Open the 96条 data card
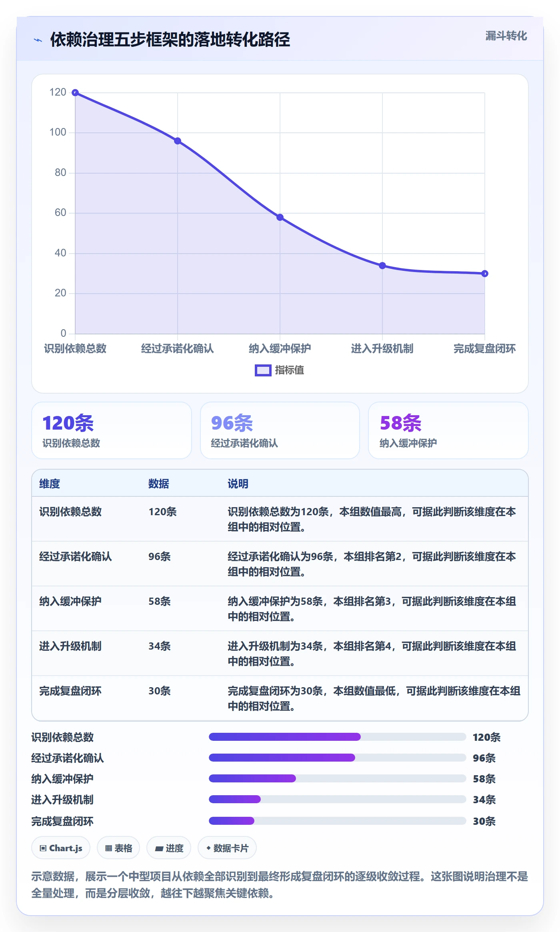This screenshot has height=932, width=560. (x=280, y=430)
